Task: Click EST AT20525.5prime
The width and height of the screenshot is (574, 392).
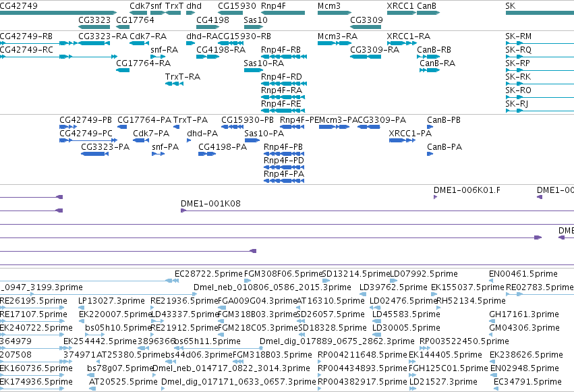Action: coord(123,382)
